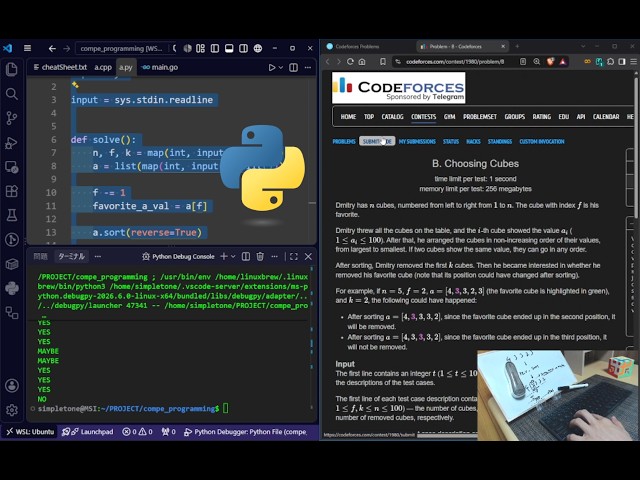Go back in VS Code navigation history

coord(52,49)
